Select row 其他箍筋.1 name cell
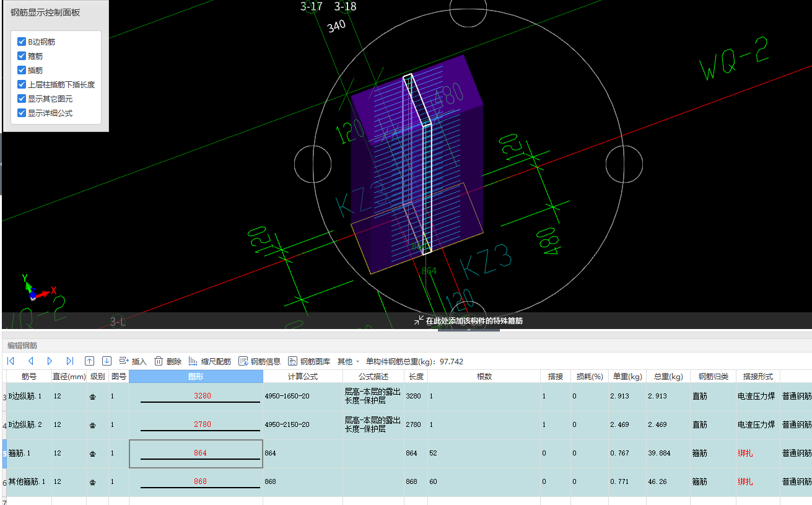This screenshot has height=505, width=812. tap(28, 481)
